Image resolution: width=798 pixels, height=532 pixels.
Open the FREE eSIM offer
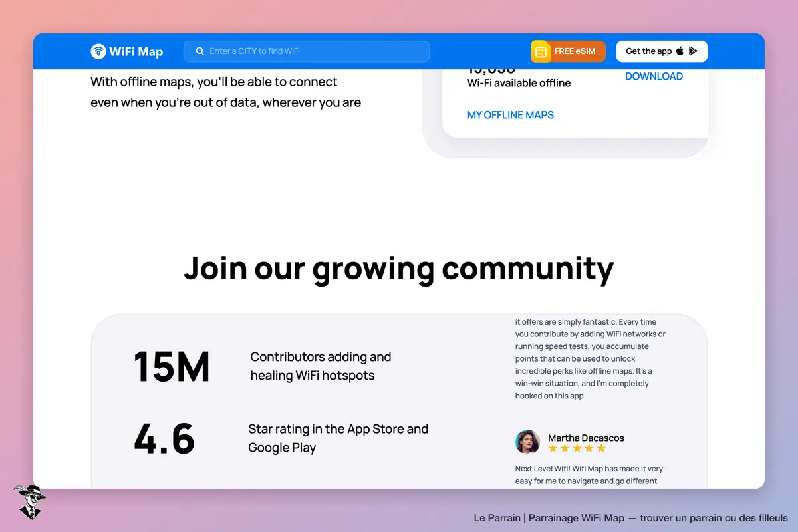(569, 51)
